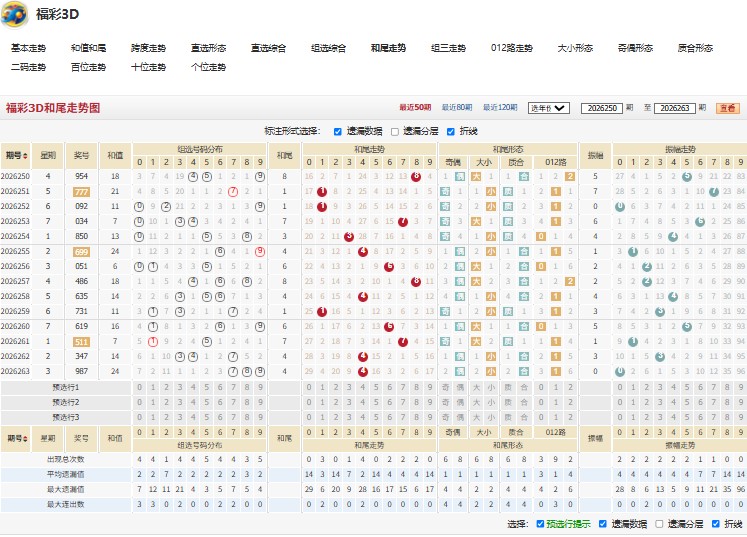Go to 组选综合 chart
Image resolution: width=747 pixels, height=537 pixels.
tap(329, 48)
